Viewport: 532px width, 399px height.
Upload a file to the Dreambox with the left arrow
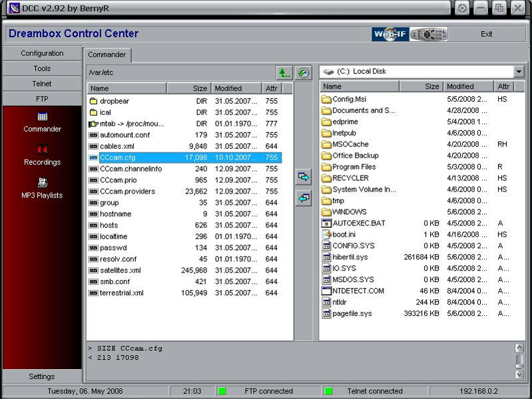pyautogui.click(x=304, y=198)
